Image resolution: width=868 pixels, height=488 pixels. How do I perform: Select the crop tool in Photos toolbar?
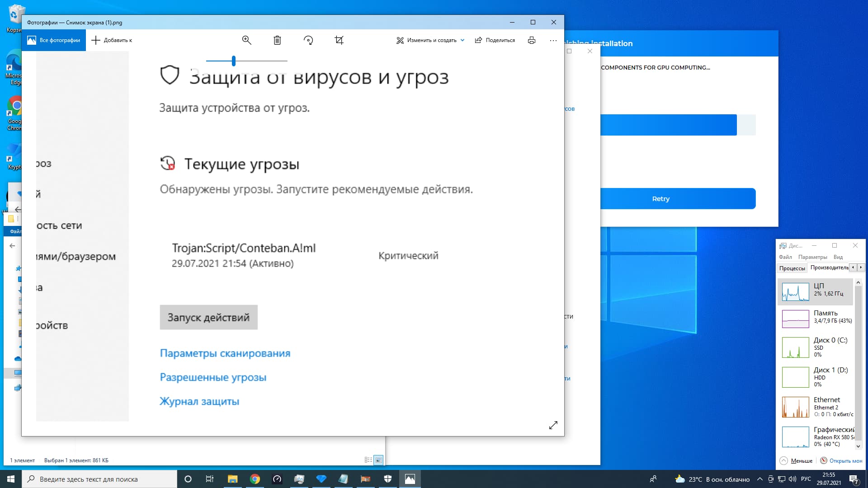click(x=339, y=40)
